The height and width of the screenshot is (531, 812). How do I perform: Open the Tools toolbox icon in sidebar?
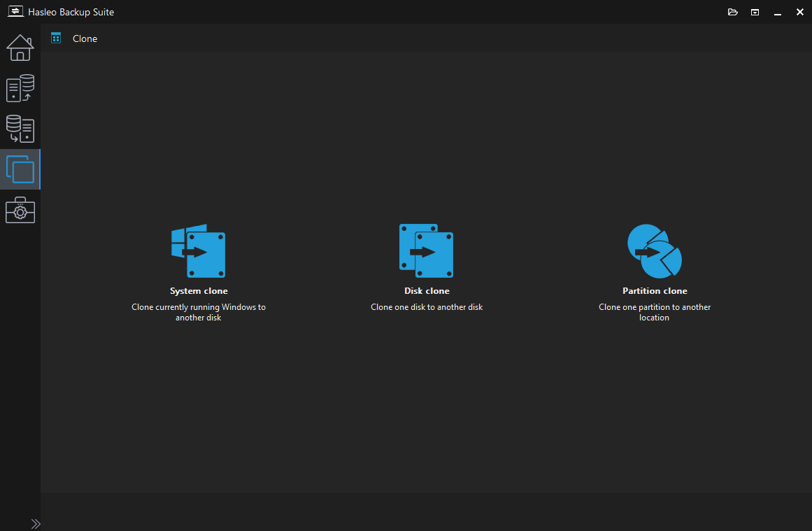(x=20, y=210)
